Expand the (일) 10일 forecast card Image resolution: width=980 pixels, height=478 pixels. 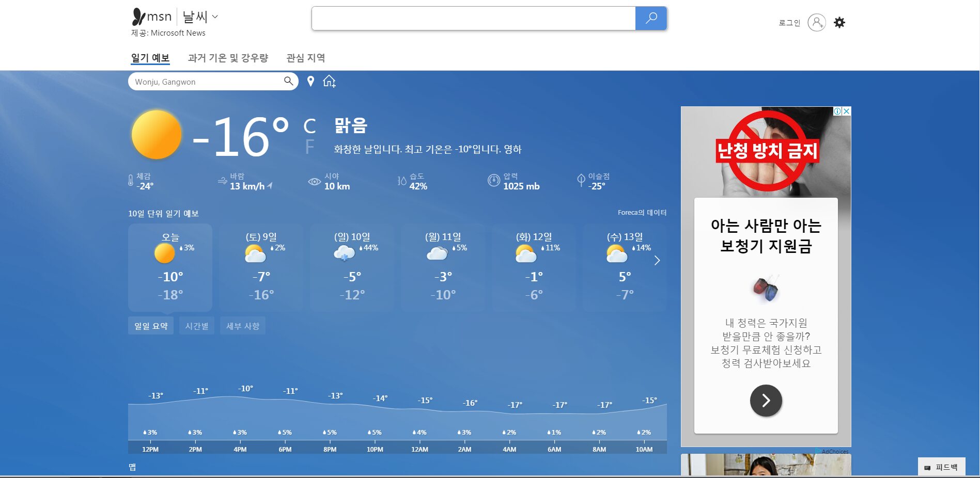click(352, 267)
